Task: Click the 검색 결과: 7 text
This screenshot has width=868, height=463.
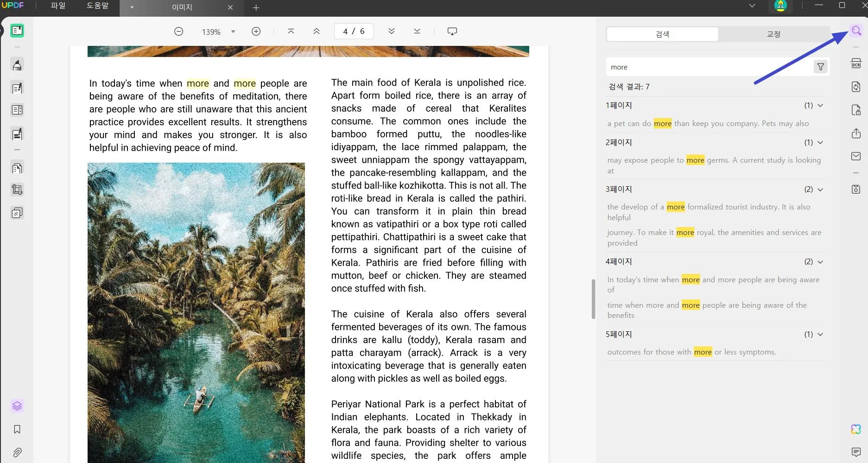Action: point(629,87)
